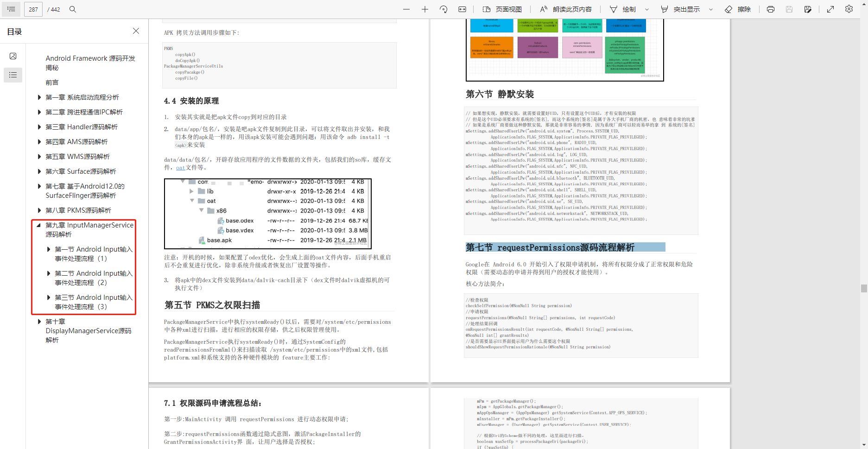Viewport: 868px width, 449px height.
Task: Activate 朗读此页内容 read aloud
Action: coord(563,9)
